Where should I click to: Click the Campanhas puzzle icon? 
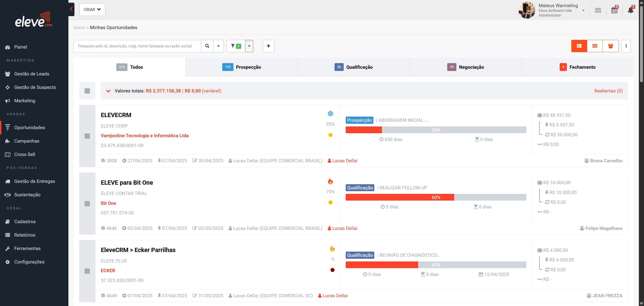(x=8, y=141)
